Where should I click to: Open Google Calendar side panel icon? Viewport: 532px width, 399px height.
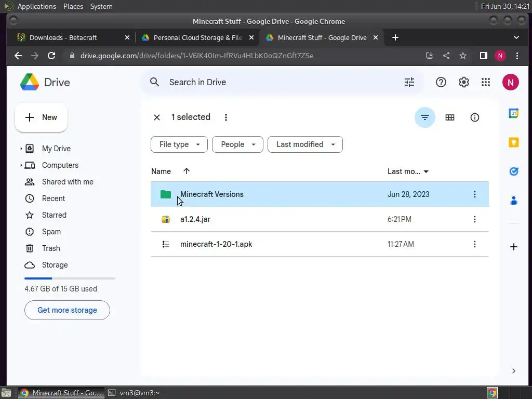(513, 113)
